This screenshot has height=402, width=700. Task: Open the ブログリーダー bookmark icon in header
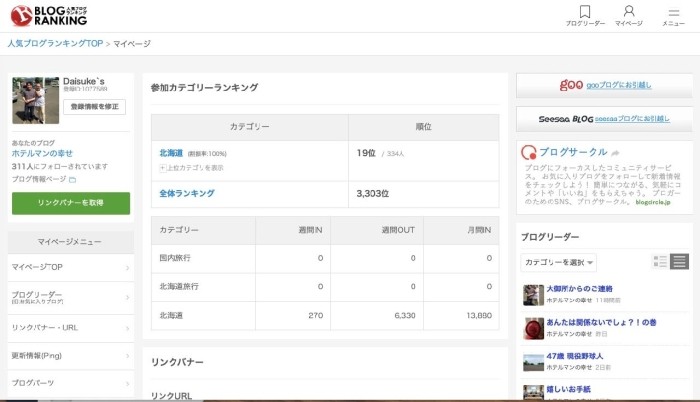coord(585,12)
